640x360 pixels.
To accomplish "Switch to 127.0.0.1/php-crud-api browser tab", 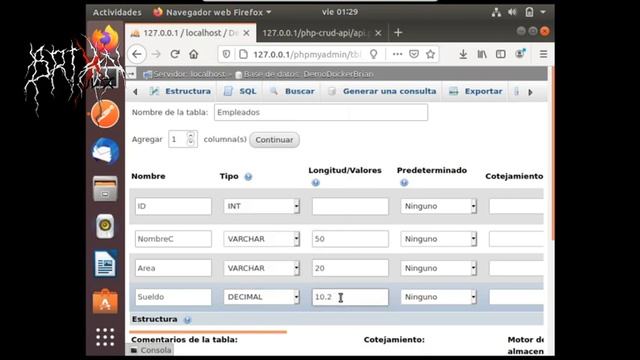I will (316, 33).
